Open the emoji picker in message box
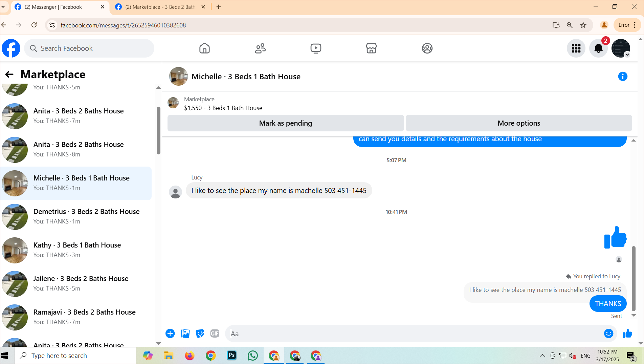644x364 pixels. [608, 334]
